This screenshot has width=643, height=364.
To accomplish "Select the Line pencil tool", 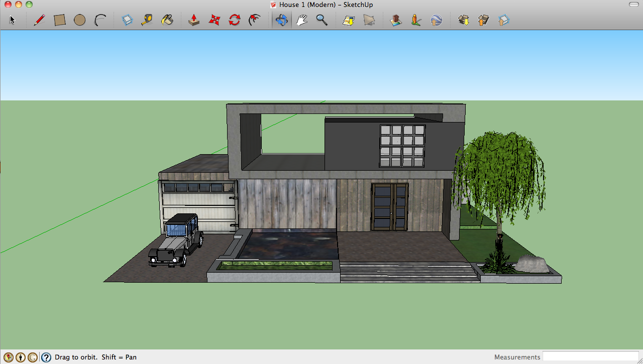I will [x=39, y=20].
